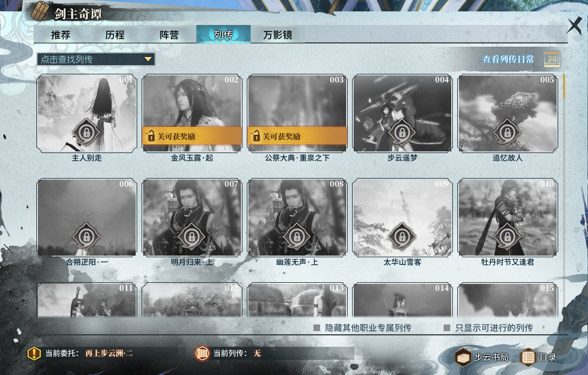This screenshot has height=375, width=588.
Task: Click the 当前委托 exclamation icon
Action: pyautogui.click(x=34, y=353)
